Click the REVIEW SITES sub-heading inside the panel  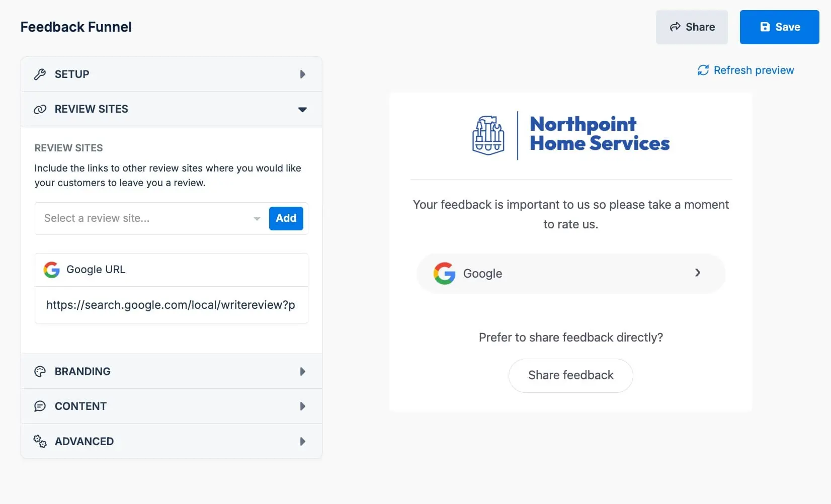tap(68, 148)
